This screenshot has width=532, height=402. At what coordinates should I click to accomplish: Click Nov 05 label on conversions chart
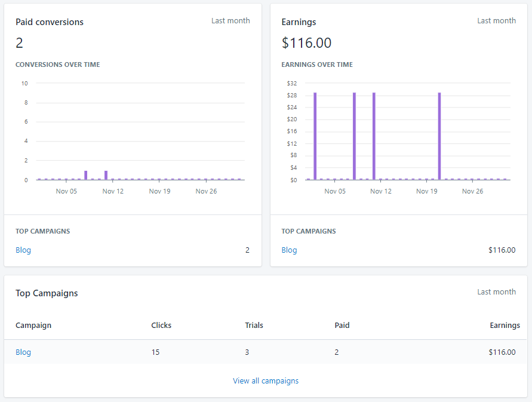[x=66, y=192]
